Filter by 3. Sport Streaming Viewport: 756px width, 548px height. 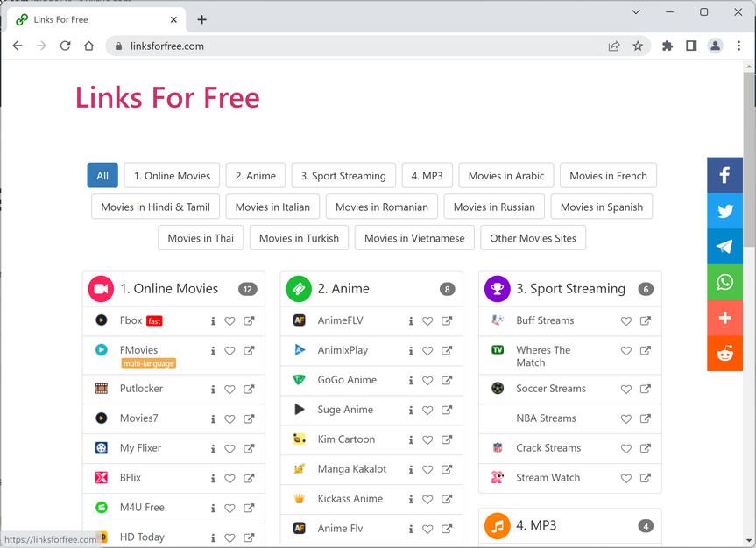click(343, 175)
